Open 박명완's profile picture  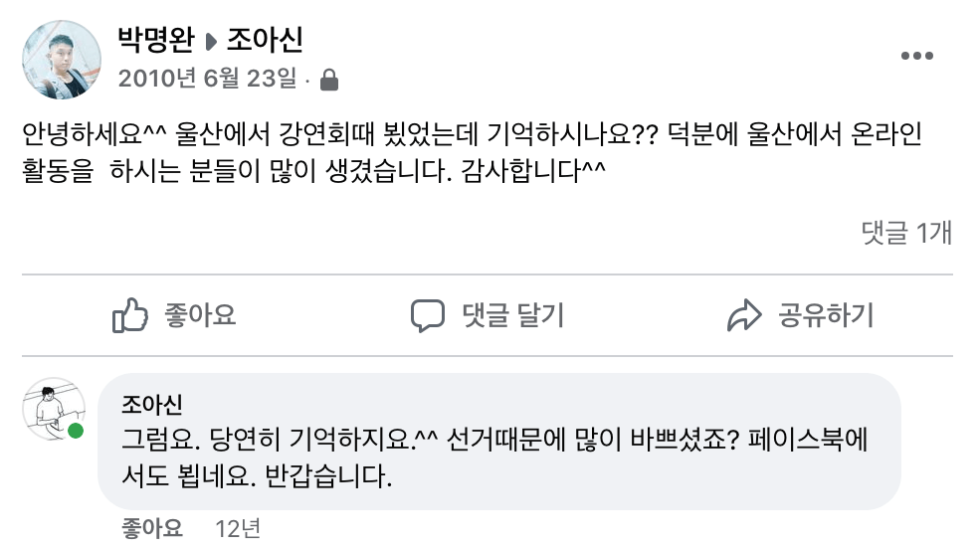pyautogui.click(x=62, y=60)
